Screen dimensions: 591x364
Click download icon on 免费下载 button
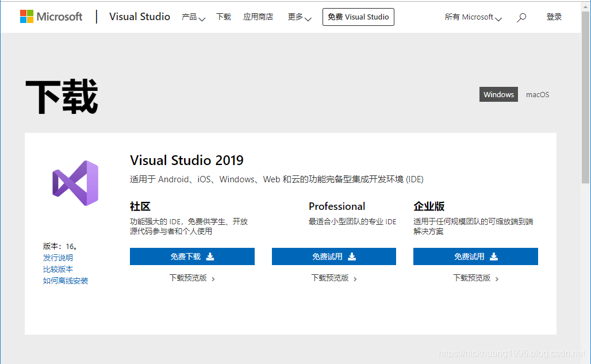pyautogui.click(x=210, y=256)
